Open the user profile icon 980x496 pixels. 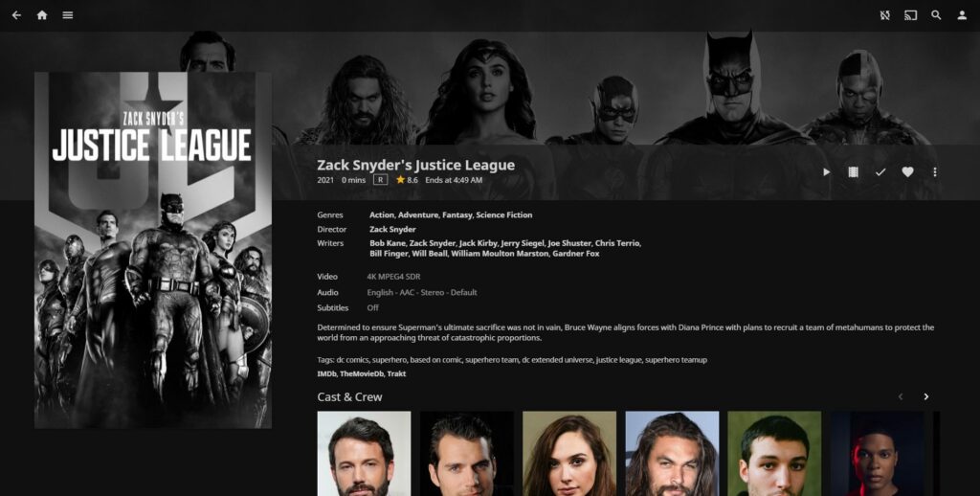(x=962, y=15)
